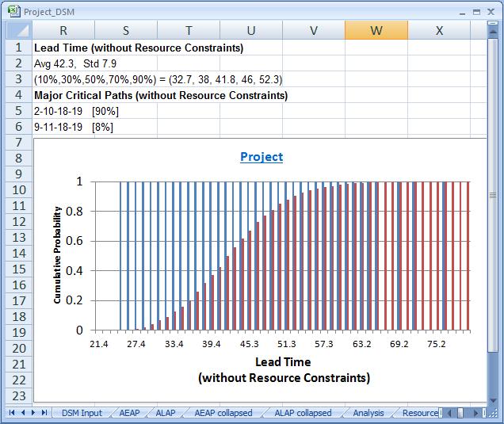
Task: Switch to the ALAP sheet tab
Action: pyautogui.click(x=166, y=413)
